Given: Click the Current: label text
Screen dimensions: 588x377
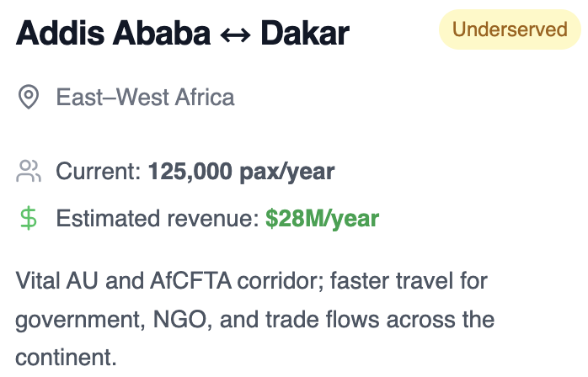Looking at the screenshot, I should (x=99, y=172).
